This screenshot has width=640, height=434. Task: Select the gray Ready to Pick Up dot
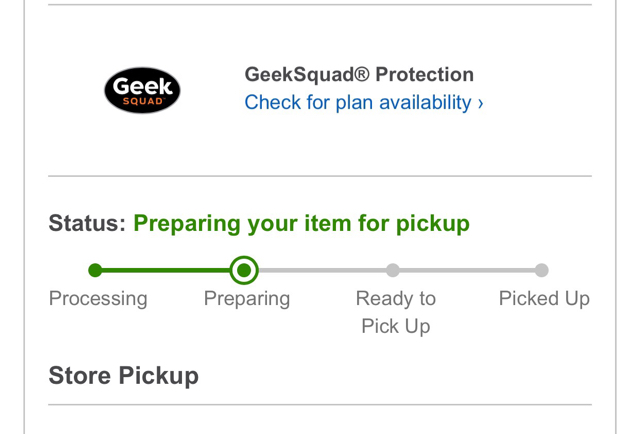pos(393,270)
